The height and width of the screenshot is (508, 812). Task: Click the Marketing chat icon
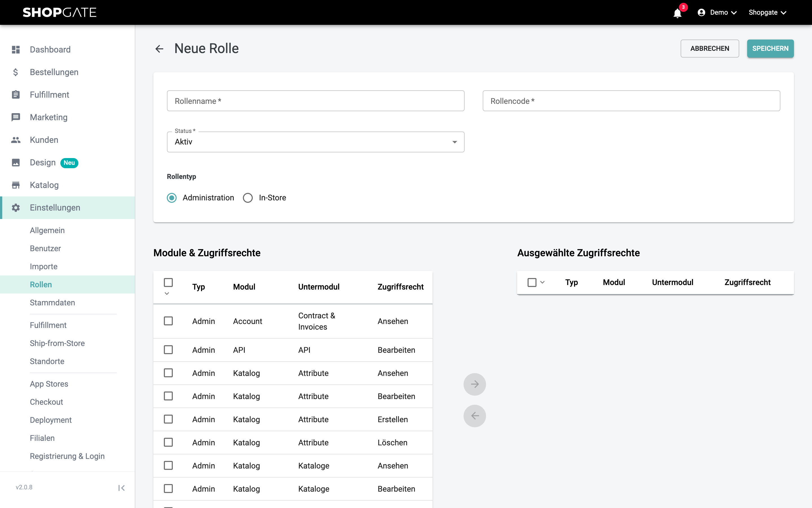(x=16, y=117)
